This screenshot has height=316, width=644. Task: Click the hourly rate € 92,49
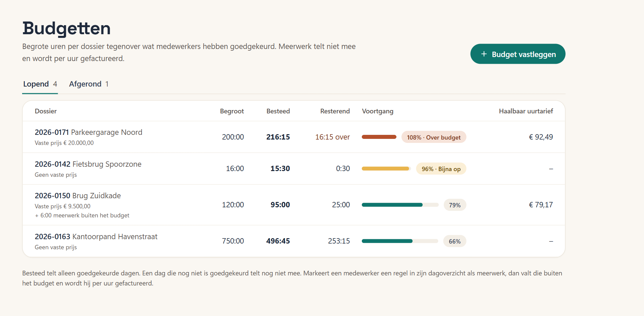541,137
